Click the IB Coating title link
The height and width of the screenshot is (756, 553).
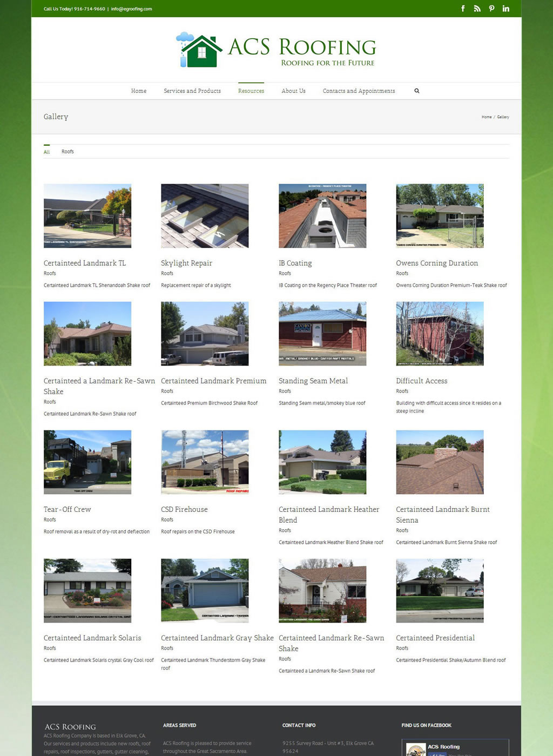coord(295,263)
